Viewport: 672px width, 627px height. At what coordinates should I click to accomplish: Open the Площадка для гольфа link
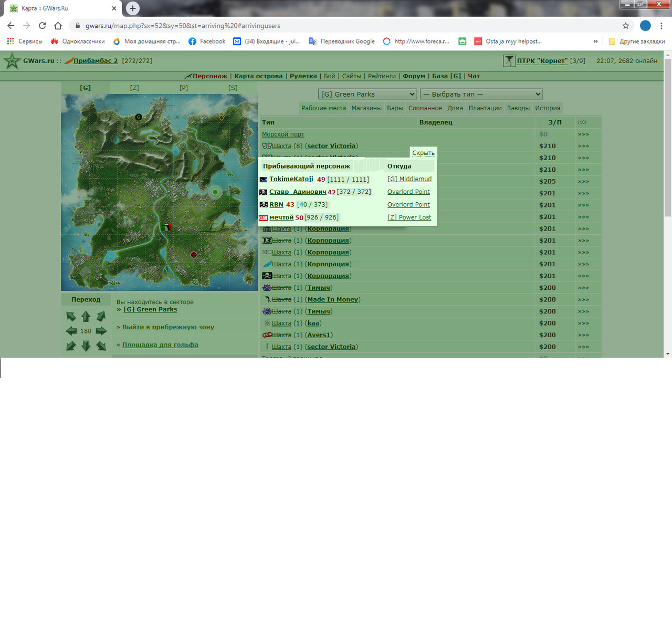pyautogui.click(x=160, y=345)
